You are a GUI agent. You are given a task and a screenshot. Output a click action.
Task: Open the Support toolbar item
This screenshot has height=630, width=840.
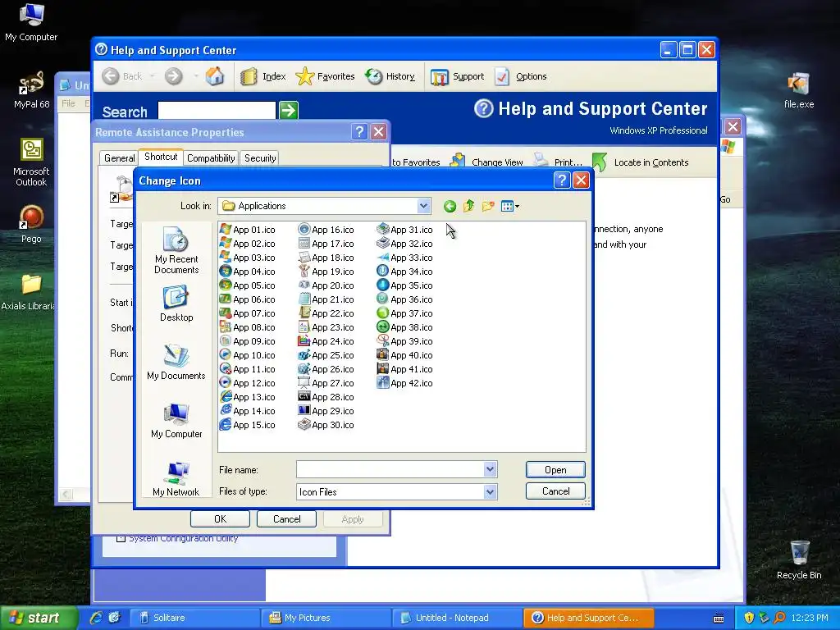click(458, 76)
